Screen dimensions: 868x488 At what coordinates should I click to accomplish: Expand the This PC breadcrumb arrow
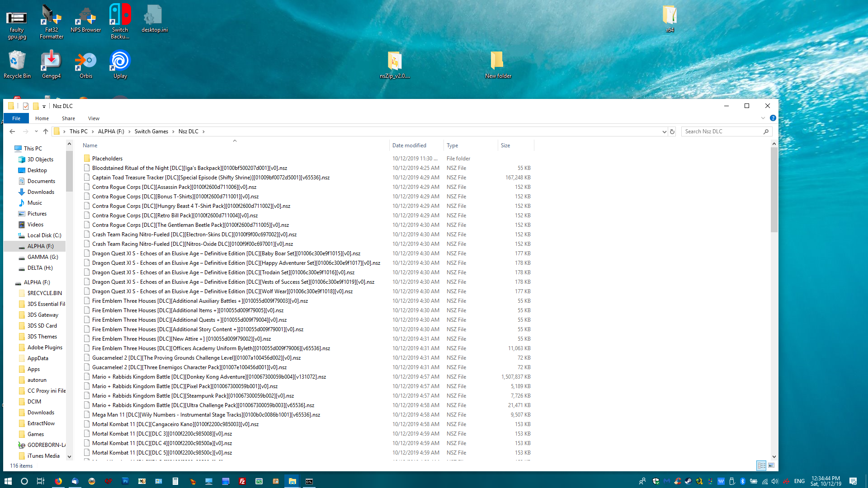click(93, 131)
